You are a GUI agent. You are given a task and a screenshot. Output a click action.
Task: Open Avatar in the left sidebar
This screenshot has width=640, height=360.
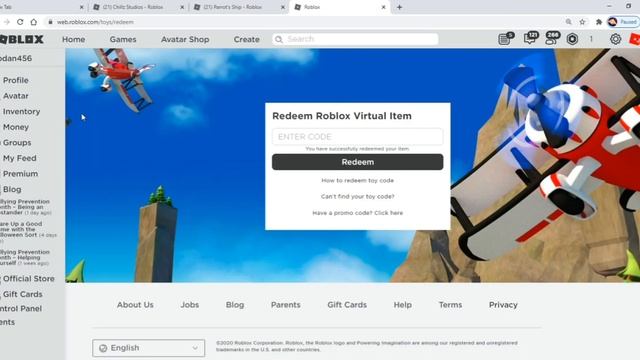(16, 96)
